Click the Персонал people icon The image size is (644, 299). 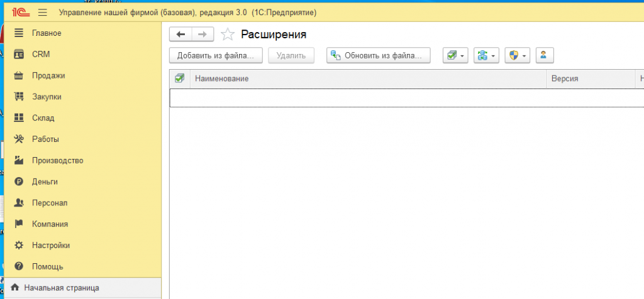(x=19, y=203)
